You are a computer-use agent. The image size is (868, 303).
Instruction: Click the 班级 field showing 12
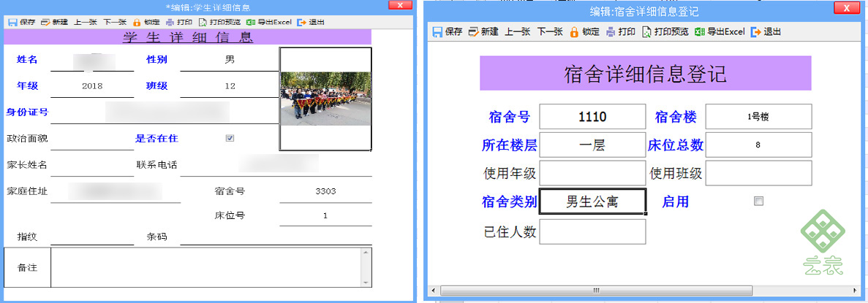tap(229, 86)
